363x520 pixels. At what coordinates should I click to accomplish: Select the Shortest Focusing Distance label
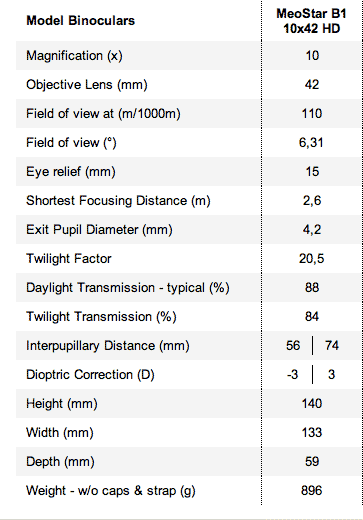click(118, 201)
